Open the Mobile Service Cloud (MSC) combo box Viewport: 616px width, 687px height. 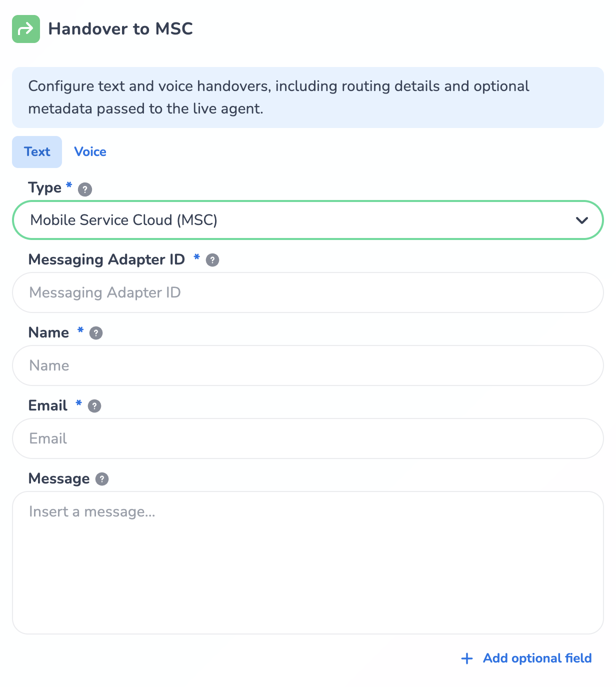pyautogui.click(x=300, y=220)
